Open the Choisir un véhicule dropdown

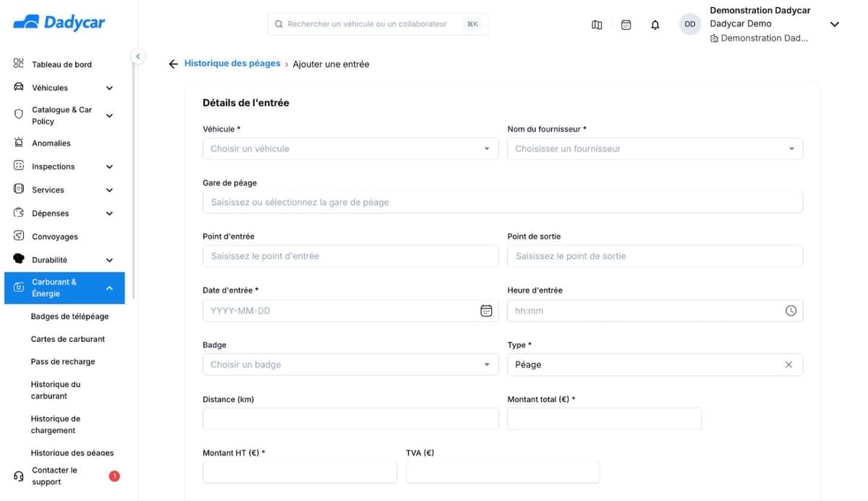(351, 148)
